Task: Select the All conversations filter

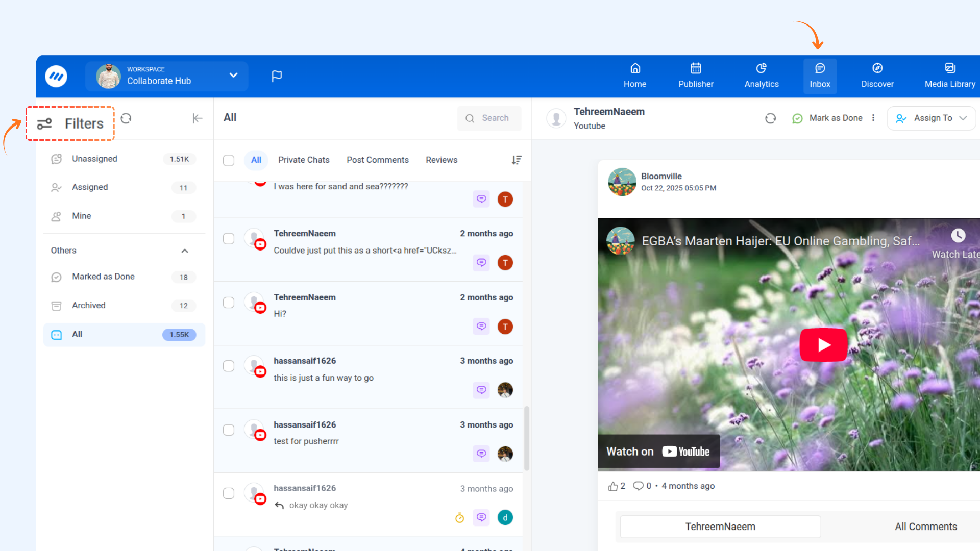Action: [x=124, y=335]
